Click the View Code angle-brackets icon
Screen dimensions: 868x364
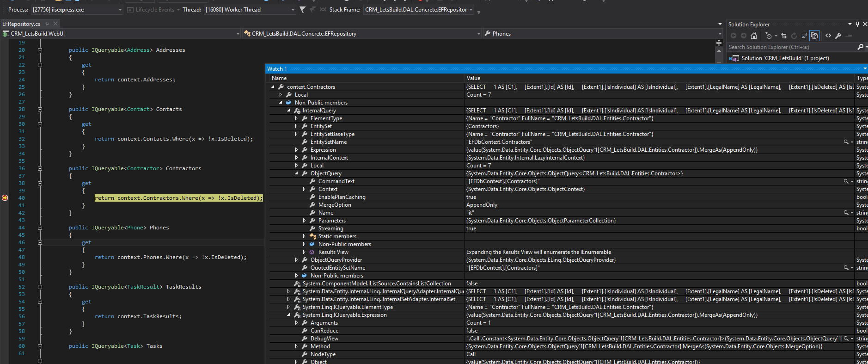tap(828, 36)
